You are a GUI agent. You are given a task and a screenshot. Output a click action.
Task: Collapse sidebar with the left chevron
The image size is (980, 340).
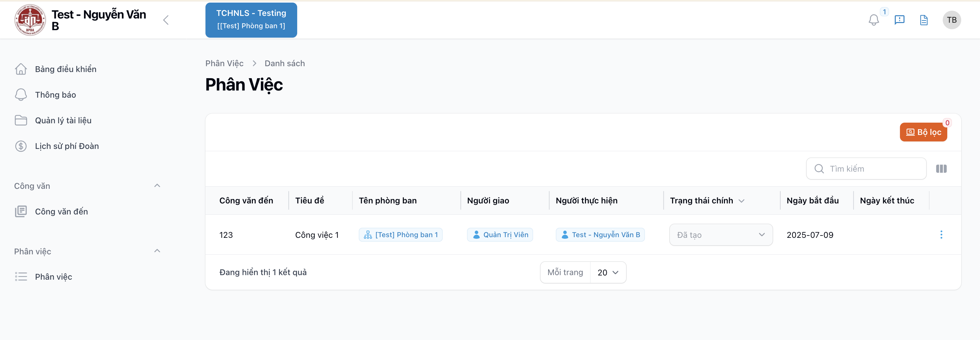[x=166, y=20]
